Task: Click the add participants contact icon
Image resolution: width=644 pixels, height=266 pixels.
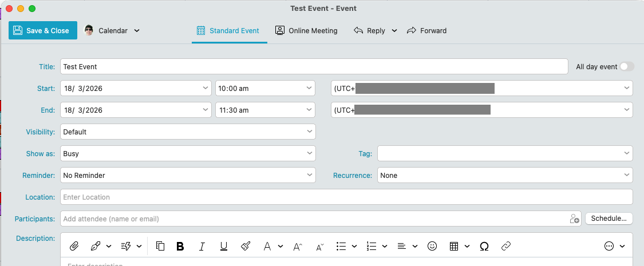Action: click(x=574, y=219)
